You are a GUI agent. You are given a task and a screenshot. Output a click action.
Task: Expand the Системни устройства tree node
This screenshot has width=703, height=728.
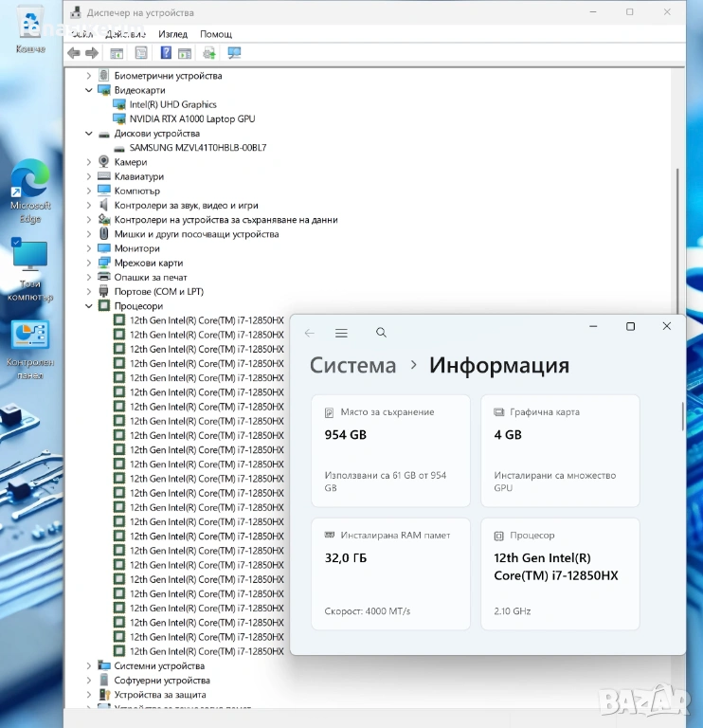pyautogui.click(x=90, y=665)
